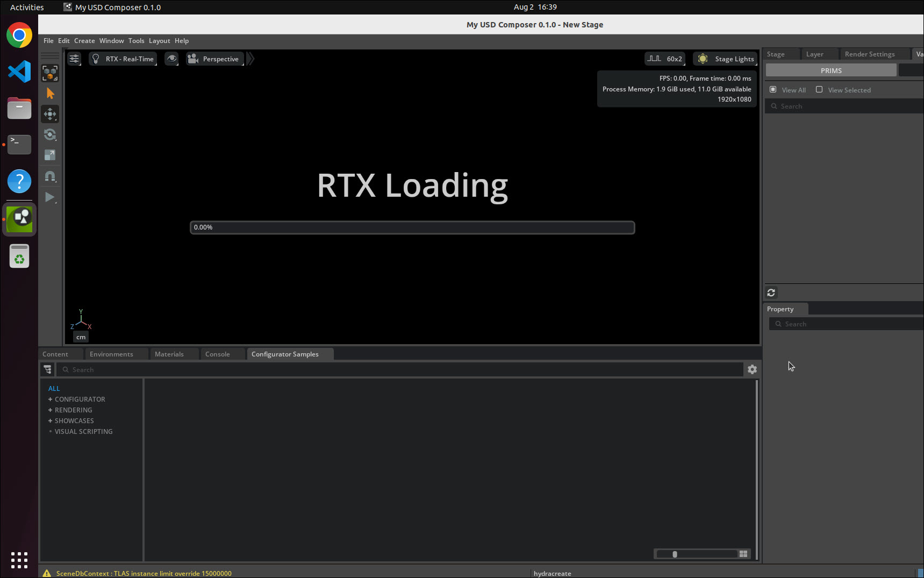The height and width of the screenshot is (578, 924).
Task: Toggle the magnet Snap tool
Action: pos(50,176)
